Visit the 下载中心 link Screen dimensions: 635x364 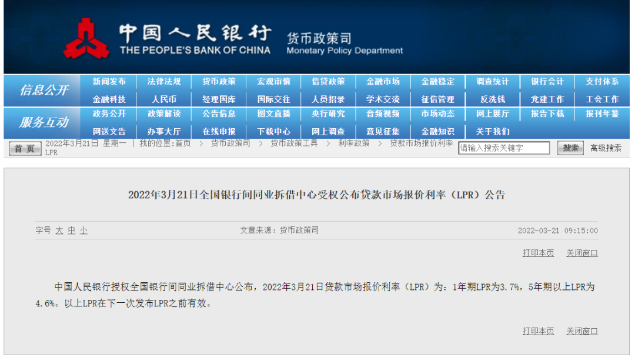273,132
